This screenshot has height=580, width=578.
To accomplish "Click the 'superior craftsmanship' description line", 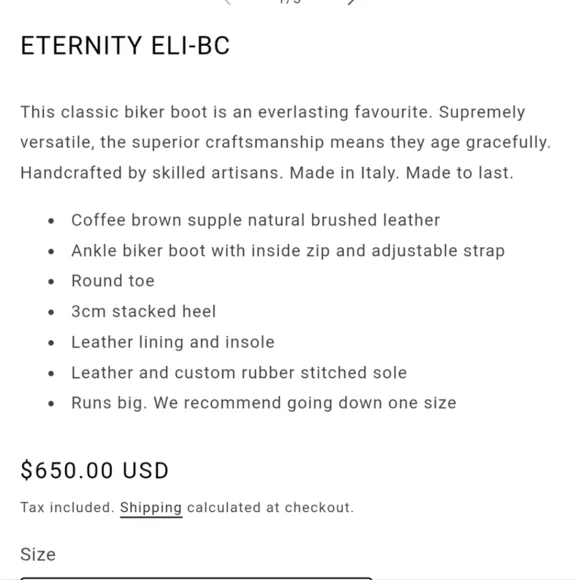I will tap(285, 142).
